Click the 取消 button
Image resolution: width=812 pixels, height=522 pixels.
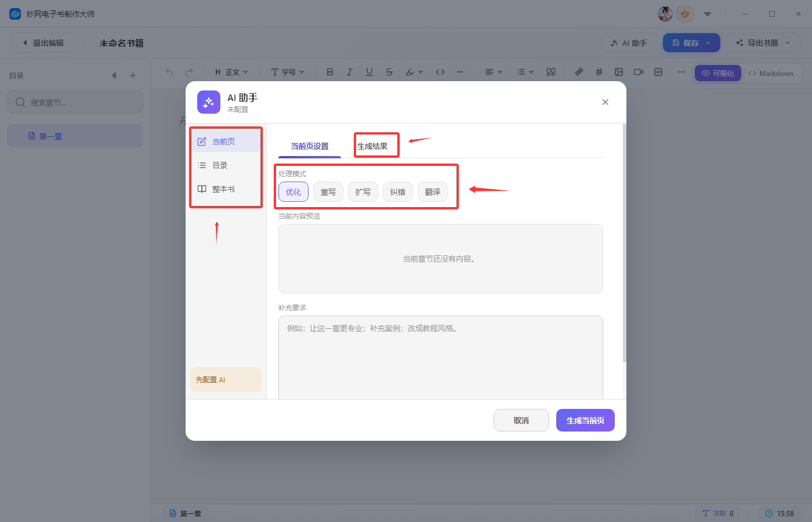521,420
